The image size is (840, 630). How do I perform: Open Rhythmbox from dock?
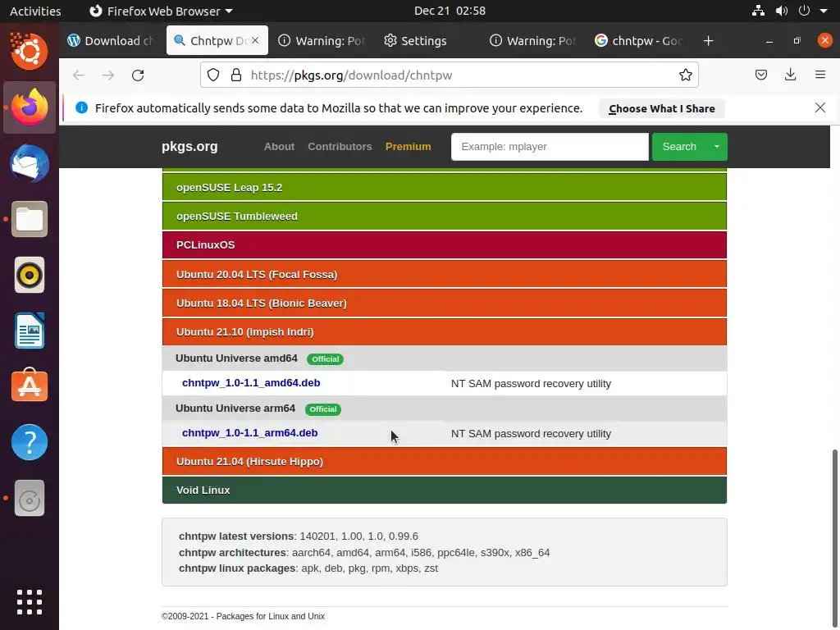(30, 276)
